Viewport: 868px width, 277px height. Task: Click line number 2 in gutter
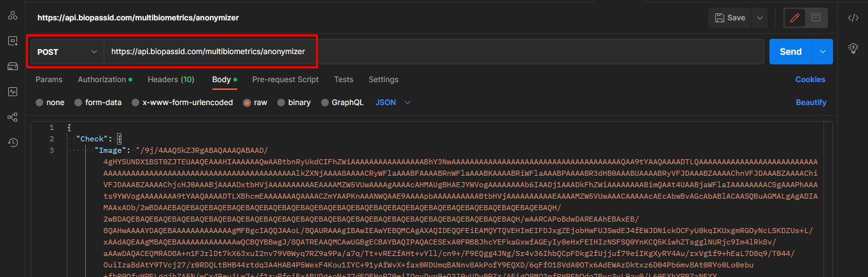(52, 138)
